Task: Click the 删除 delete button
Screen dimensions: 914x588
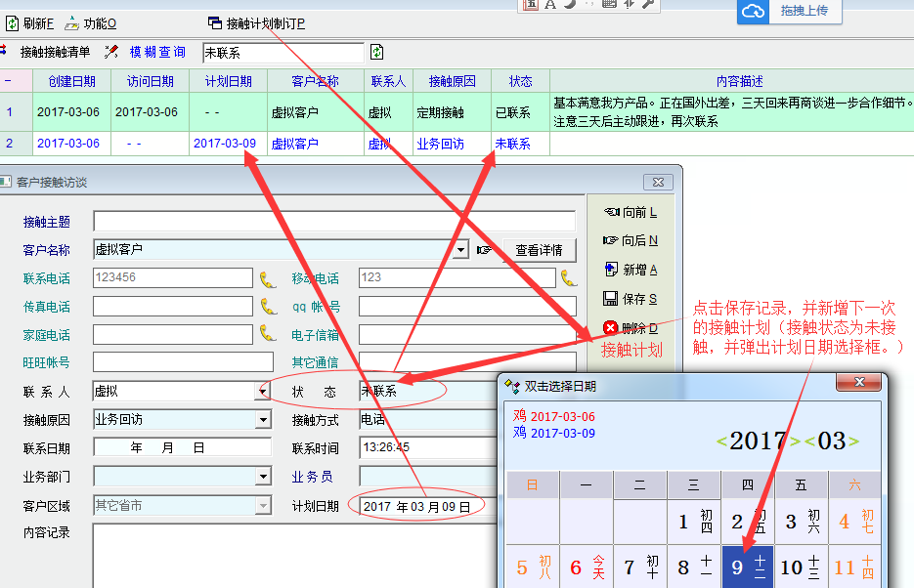Action: (x=631, y=328)
